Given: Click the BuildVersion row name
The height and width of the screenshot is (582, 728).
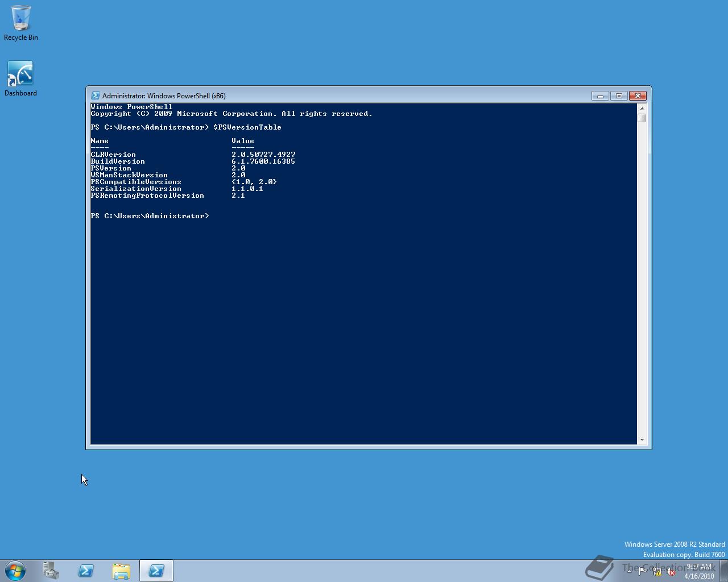Looking at the screenshot, I should 118,161.
